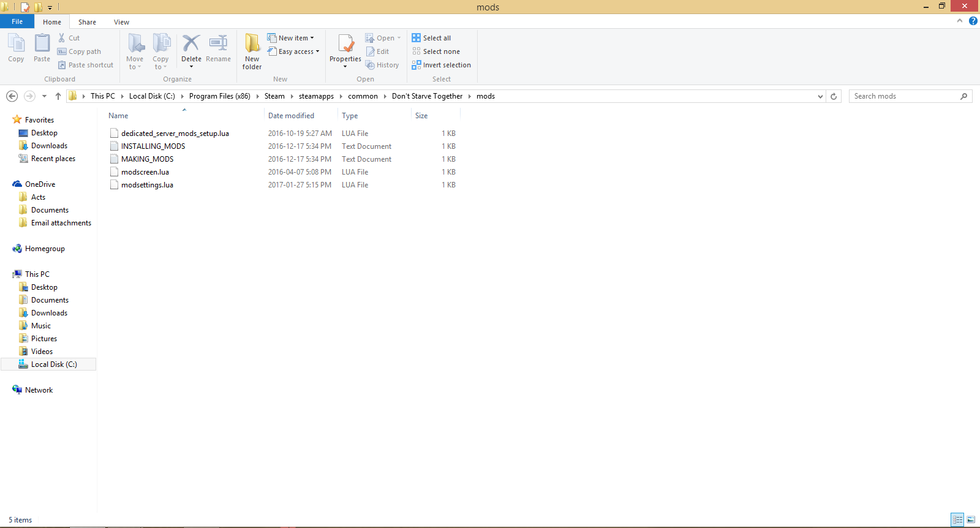This screenshot has height=528, width=980.
Task: Open the Properties icon in the ribbon
Action: tap(345, 43)
